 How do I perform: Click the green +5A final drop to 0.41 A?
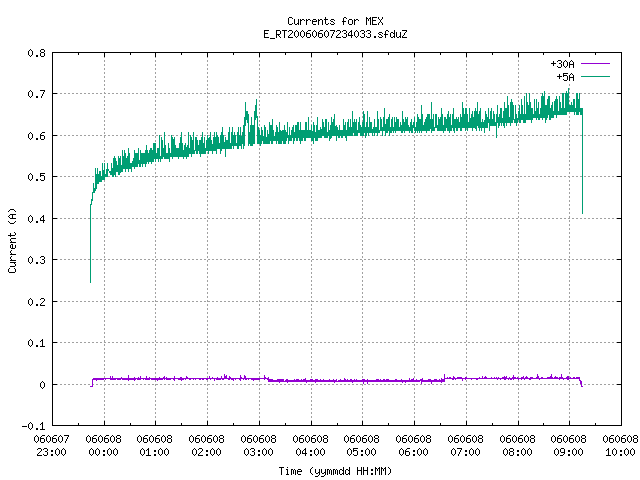click(x=582, y=163)
